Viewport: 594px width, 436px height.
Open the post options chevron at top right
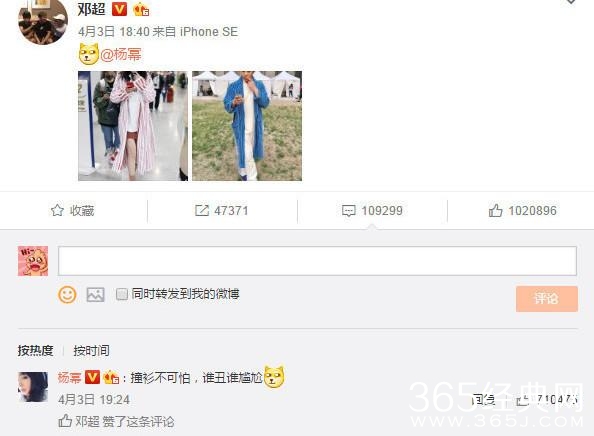[x=571, y=2]
